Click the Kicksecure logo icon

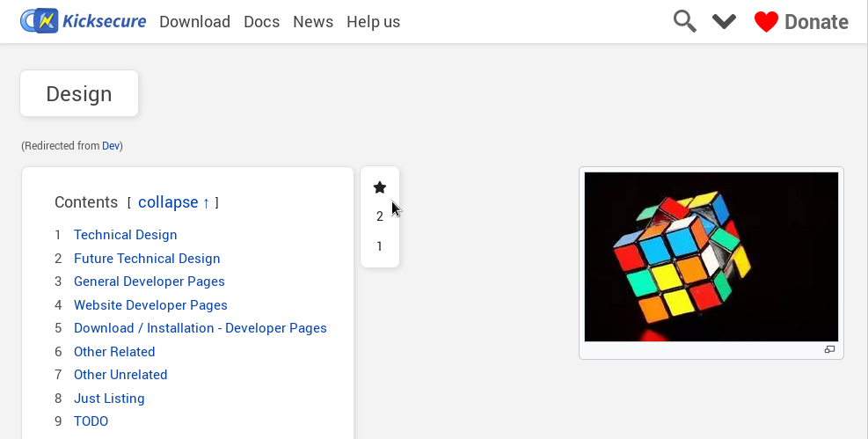39,21
